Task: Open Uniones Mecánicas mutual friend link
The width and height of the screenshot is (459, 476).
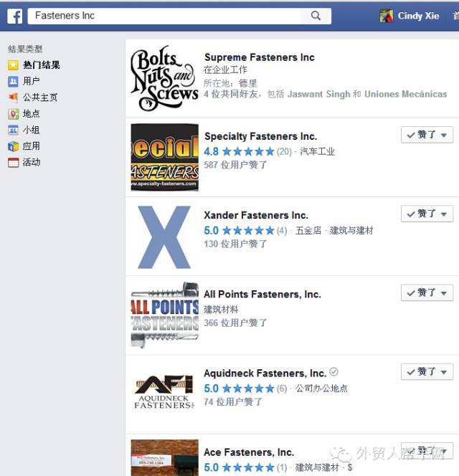Action: pos(405,94)
